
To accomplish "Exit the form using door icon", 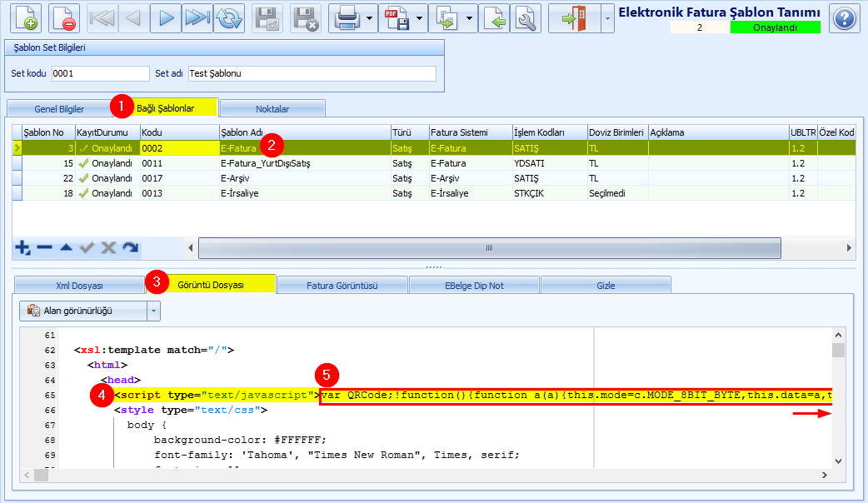I will coord(574,18).
